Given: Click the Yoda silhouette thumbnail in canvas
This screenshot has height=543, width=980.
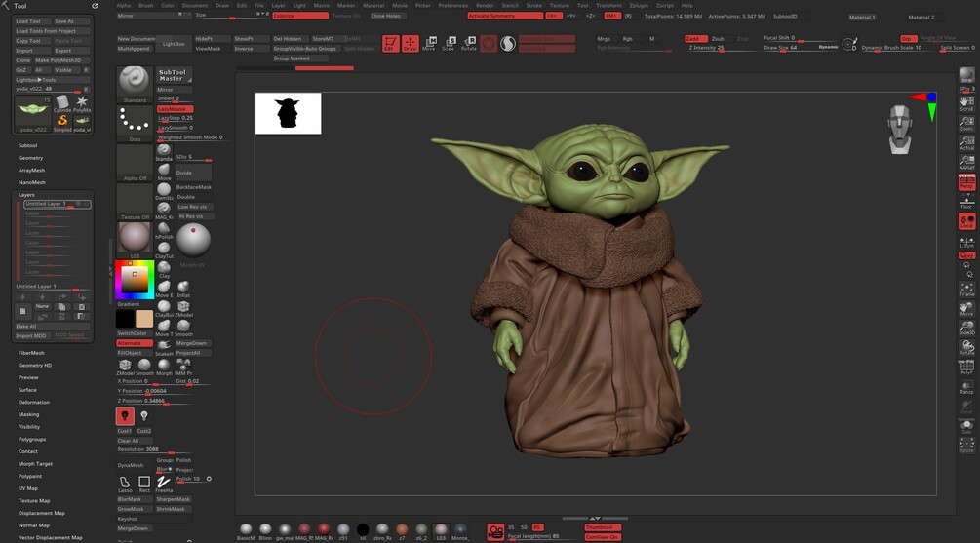Looking at the screenshot, I should (288, 113).
